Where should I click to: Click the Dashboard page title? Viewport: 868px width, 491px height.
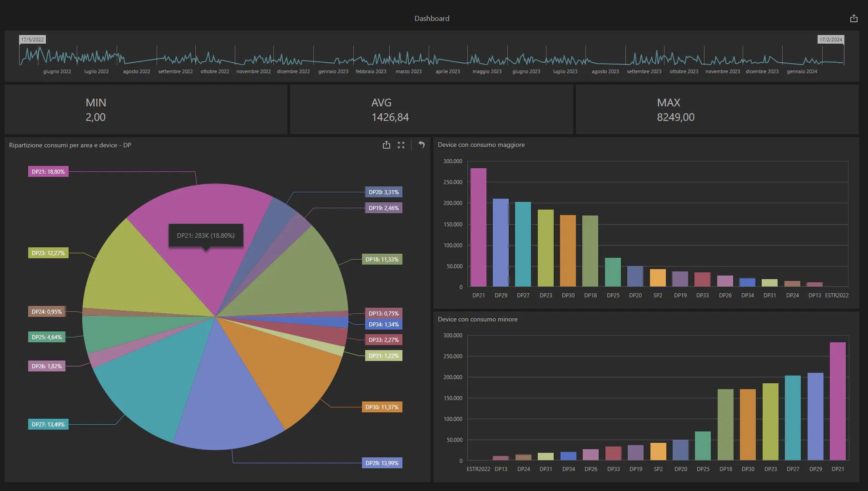[432, 18]
